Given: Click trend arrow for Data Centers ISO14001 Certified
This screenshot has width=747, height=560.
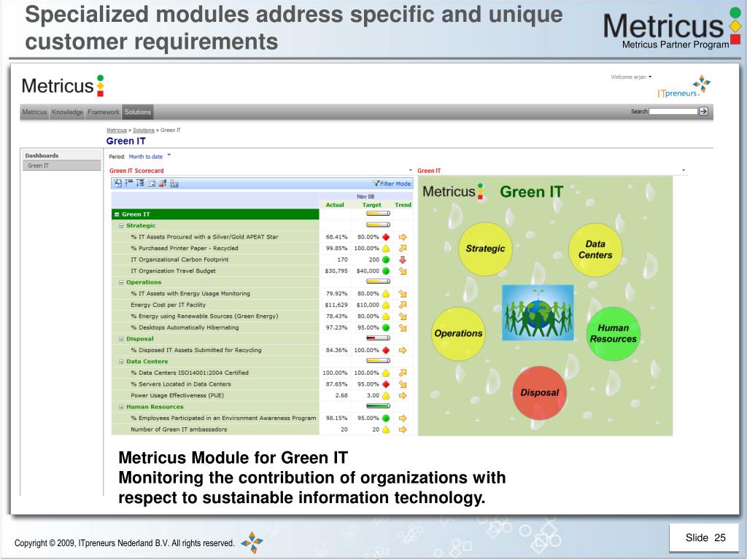Looking at the screenshot, I should (x=403, y=373).
